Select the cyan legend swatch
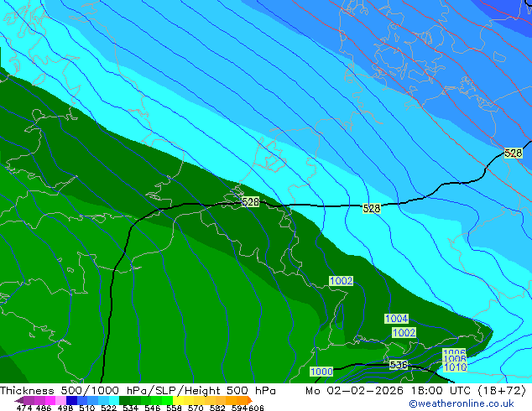This screenshot has height=411, width=532. point(114,400)
